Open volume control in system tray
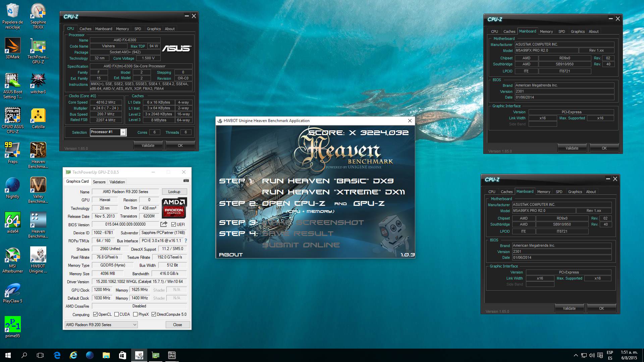The width and height of the screenshot is (644, 362). (x=592, y=355)
